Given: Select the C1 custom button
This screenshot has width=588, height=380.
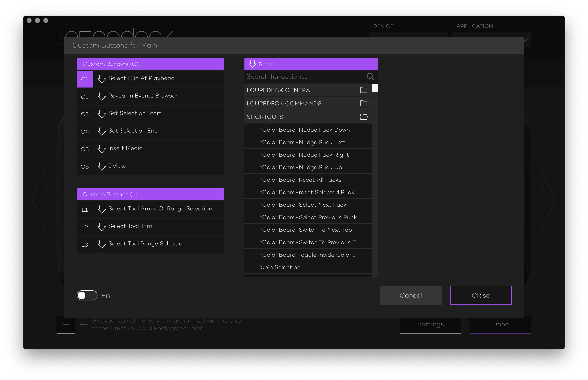Looking at the screenshot, I should 85,79.
